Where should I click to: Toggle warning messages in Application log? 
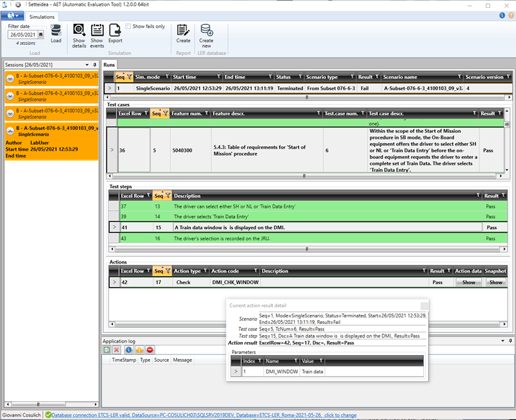(x=139, y=350)
